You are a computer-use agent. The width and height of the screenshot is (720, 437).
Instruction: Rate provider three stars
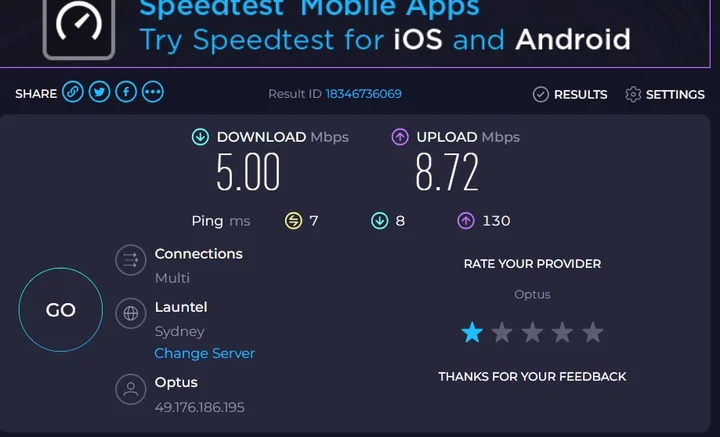click(532, 332)
